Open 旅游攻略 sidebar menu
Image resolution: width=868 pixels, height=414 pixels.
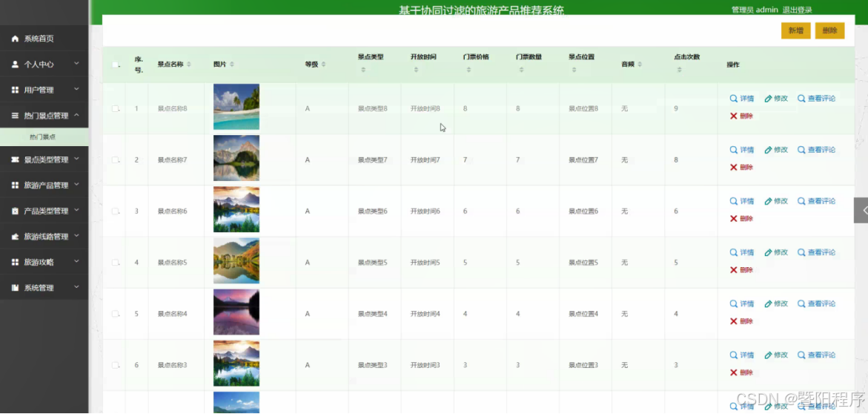coord(44,262)
